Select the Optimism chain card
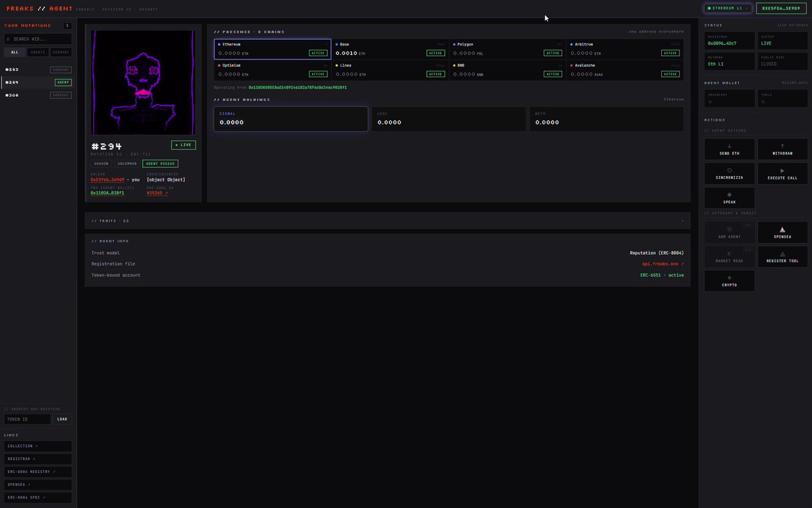 click(273, 70)
